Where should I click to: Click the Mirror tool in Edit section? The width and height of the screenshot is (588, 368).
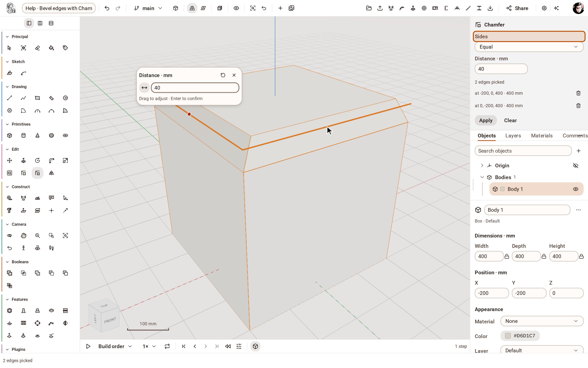pos(51,173)
